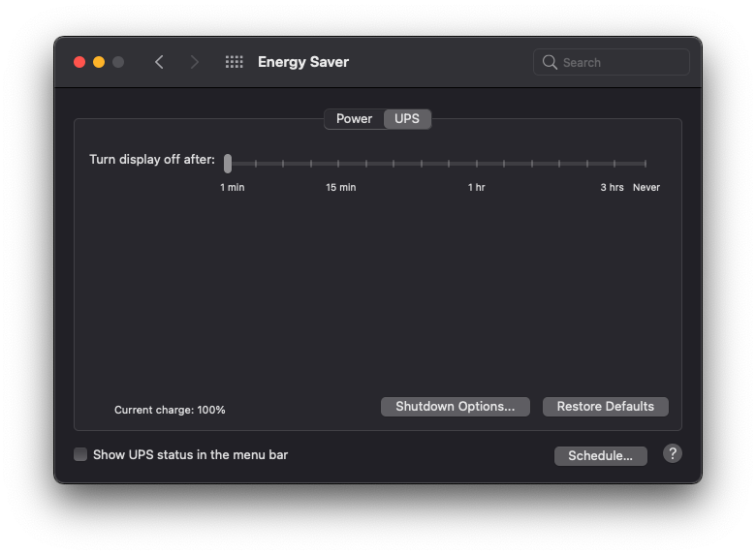The image size is (756, 555).
Task: Minimize the window with yellow button
Action: (99, 62)
